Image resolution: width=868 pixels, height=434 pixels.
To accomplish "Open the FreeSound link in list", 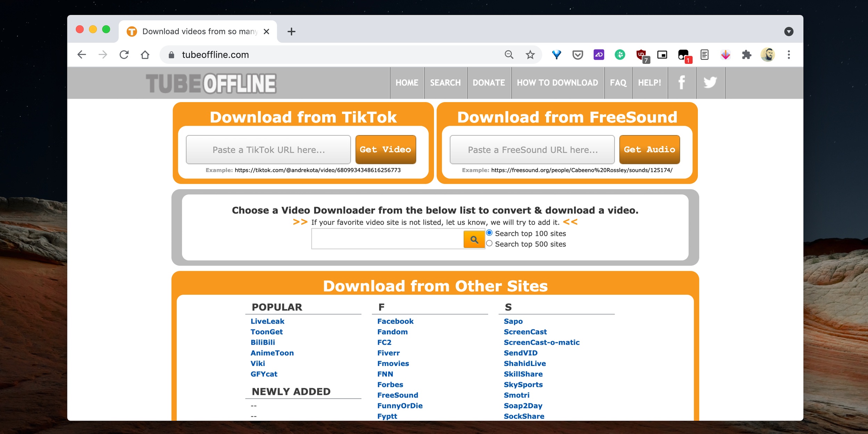I will point(398,395).
